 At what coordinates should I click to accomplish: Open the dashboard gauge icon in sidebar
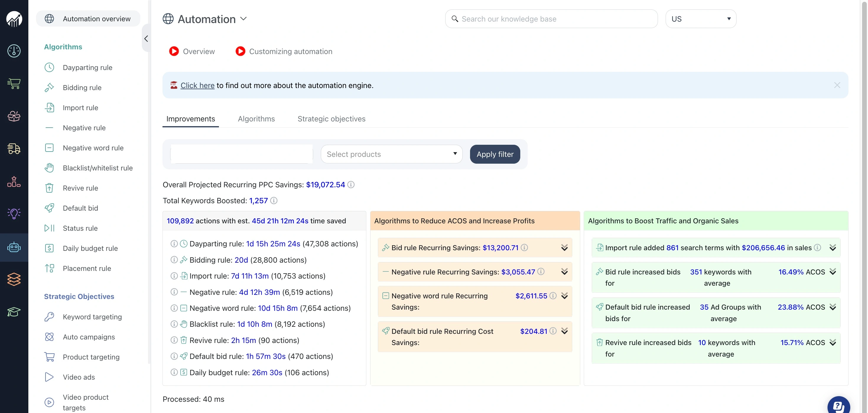(x=14, y=51)
